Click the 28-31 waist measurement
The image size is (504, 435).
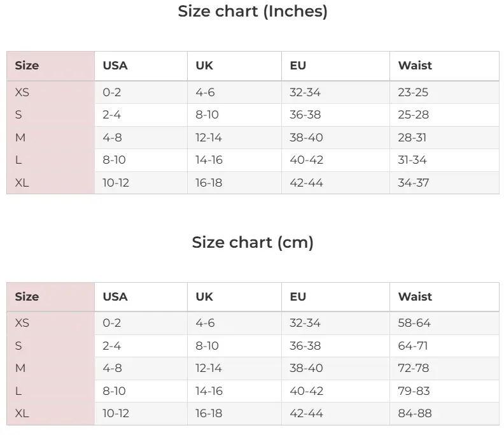(x=412, y=138)
